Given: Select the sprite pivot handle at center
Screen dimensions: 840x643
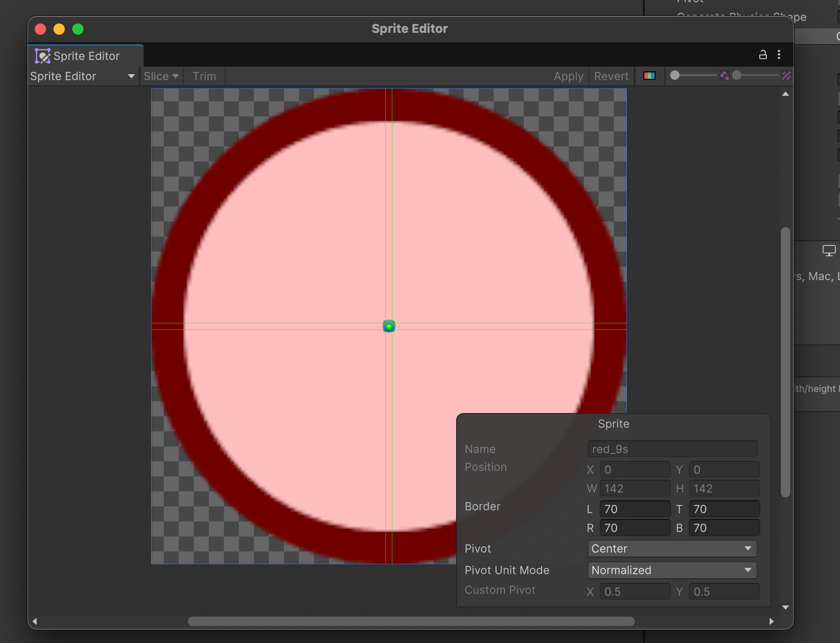Looking at the screenshot, I should tap(389, 326).
